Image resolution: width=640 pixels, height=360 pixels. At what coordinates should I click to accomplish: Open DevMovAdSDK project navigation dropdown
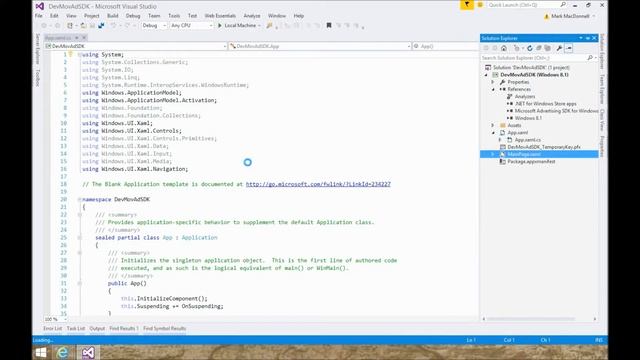(x=136, y=46)
